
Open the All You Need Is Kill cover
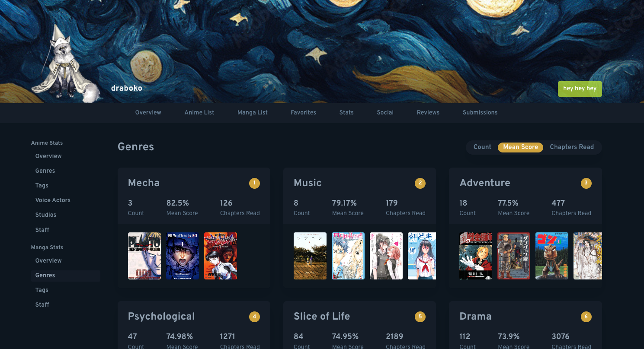183,256
